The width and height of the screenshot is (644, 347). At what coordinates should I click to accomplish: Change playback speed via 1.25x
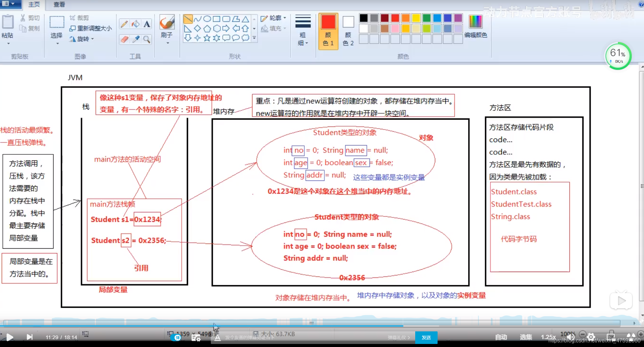[548, 337]
